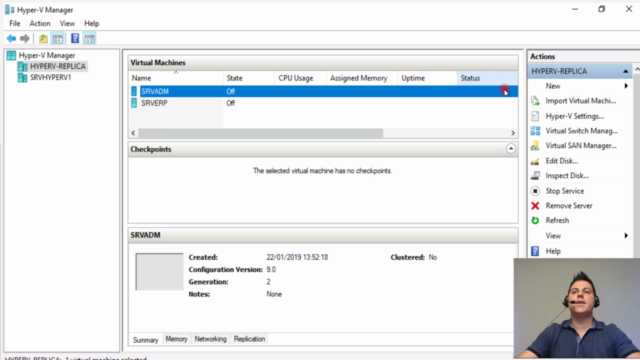
Task: Select the HYPERV-REPLICA server in tree
Action: pos(58,67)
